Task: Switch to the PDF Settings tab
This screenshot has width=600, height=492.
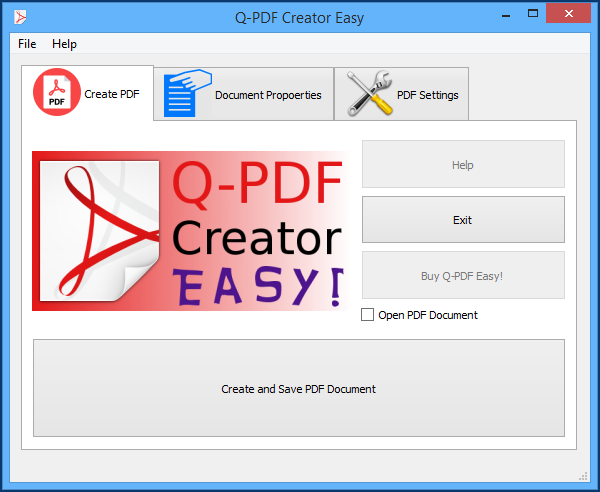Action: click(x=401, y=94)
